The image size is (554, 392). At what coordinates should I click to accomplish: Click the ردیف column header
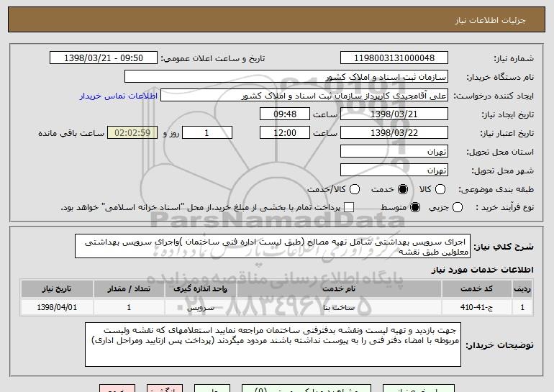click(x=522, y=289)
